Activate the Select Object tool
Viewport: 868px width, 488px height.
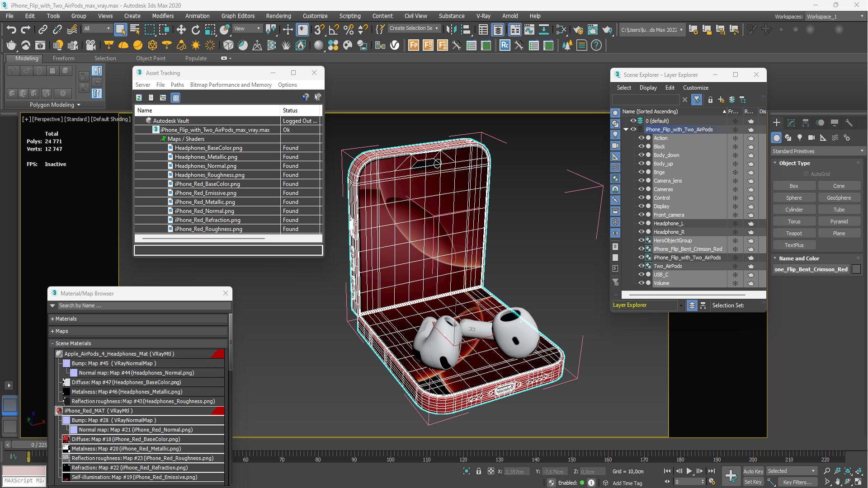click(x=120, y=30)
